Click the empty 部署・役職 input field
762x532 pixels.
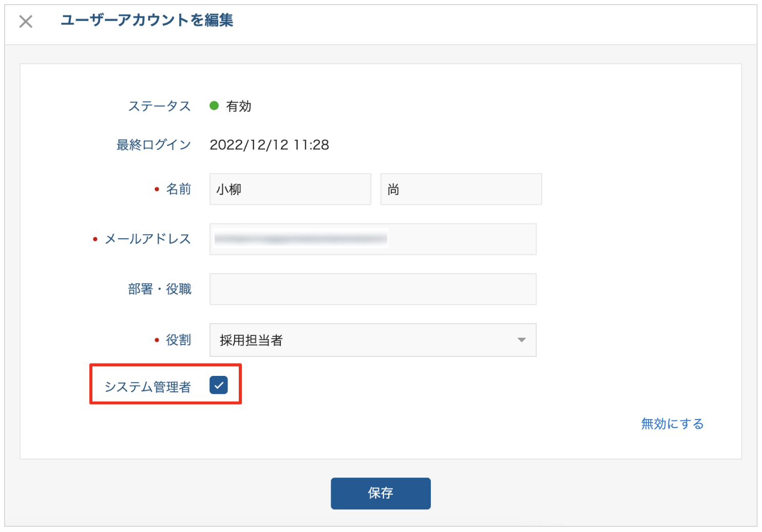tap(372, 289)
